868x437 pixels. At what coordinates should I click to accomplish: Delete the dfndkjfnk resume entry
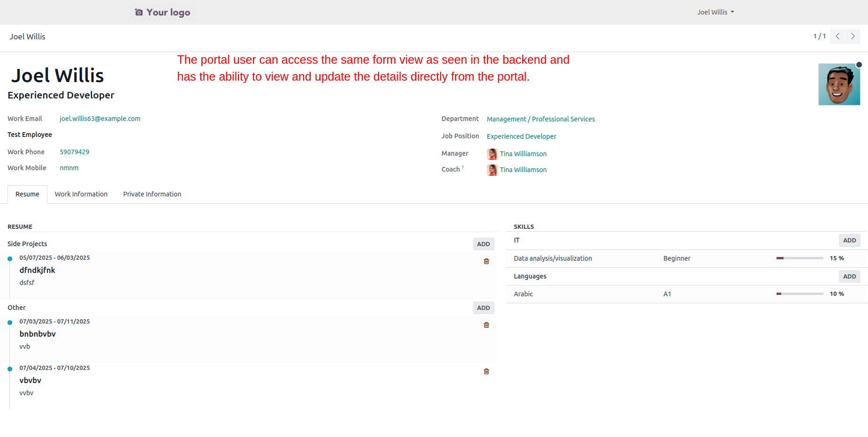[x=486, y=261]
